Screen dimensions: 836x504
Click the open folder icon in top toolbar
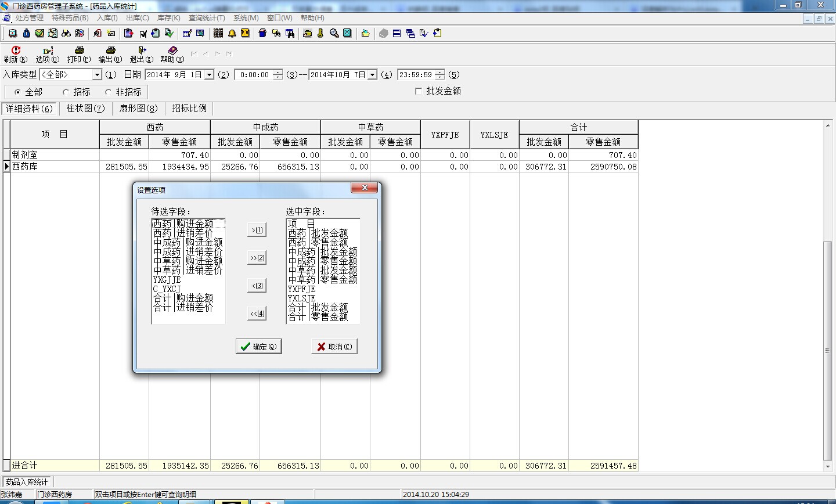tap(366, 33)
